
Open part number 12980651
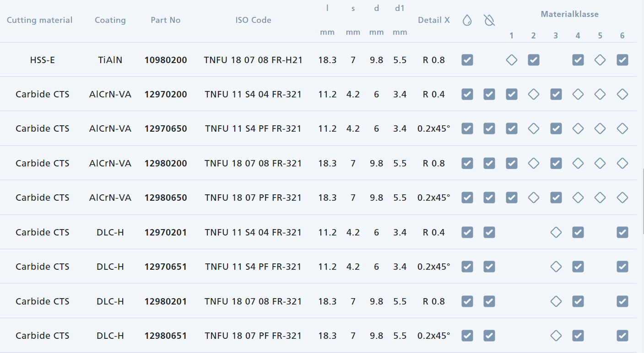166,336
